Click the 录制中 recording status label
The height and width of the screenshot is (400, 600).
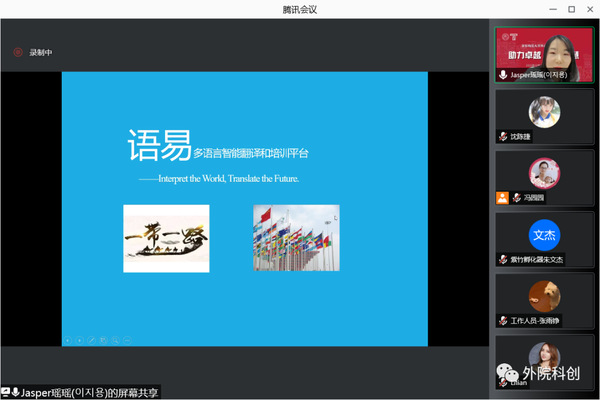pos(41,52)
